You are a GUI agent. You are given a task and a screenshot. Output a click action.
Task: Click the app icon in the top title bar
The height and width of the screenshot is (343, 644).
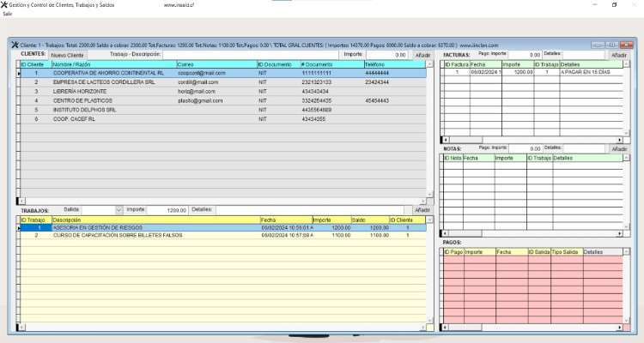coord(4,4)
